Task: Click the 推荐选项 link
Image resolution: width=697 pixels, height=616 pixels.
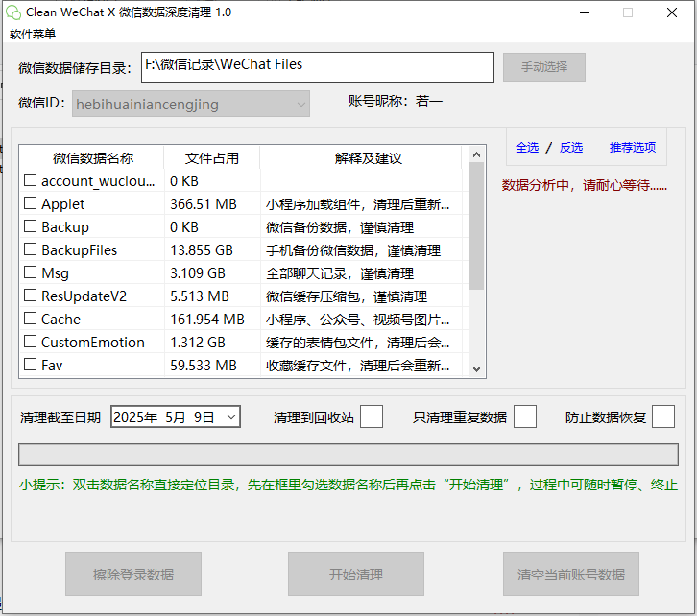Action: click(x=632, y=148)
